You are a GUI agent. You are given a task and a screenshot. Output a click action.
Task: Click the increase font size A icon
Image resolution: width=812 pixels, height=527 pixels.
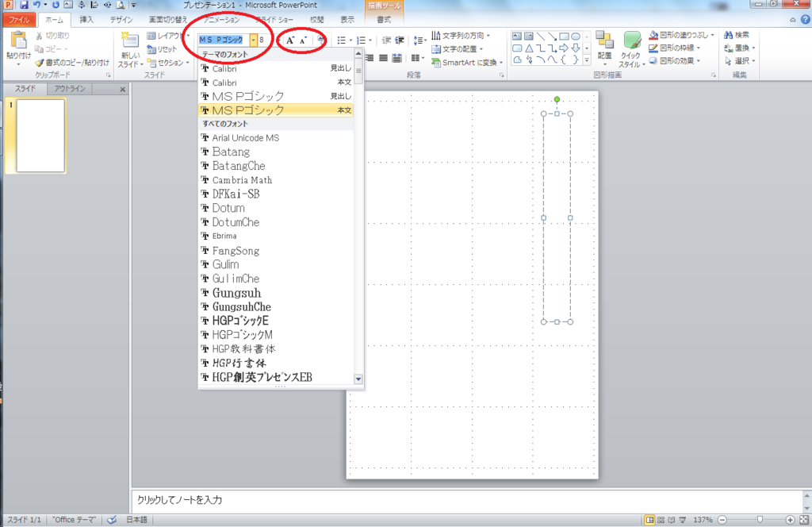pos(290,40)
